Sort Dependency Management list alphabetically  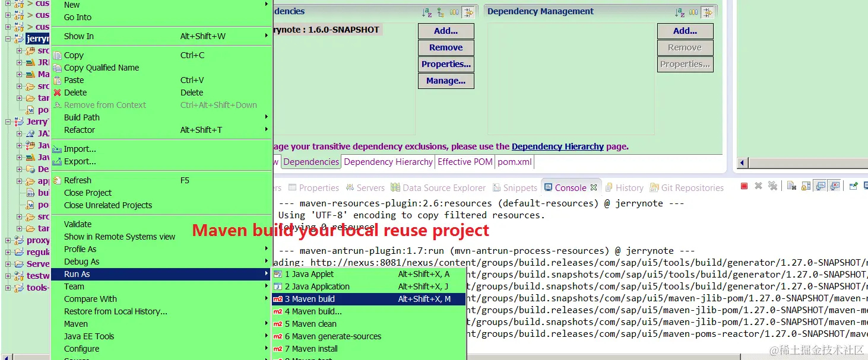tap(680, 12)
